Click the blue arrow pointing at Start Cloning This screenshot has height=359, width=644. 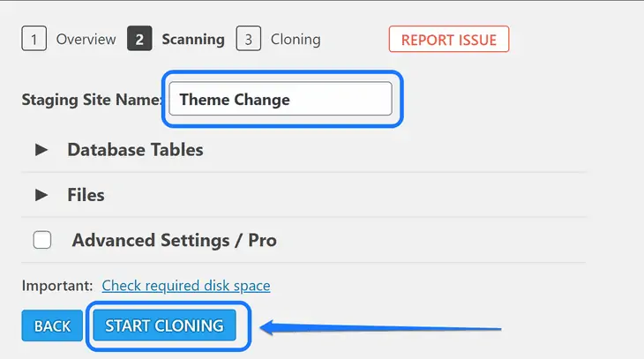379,328
